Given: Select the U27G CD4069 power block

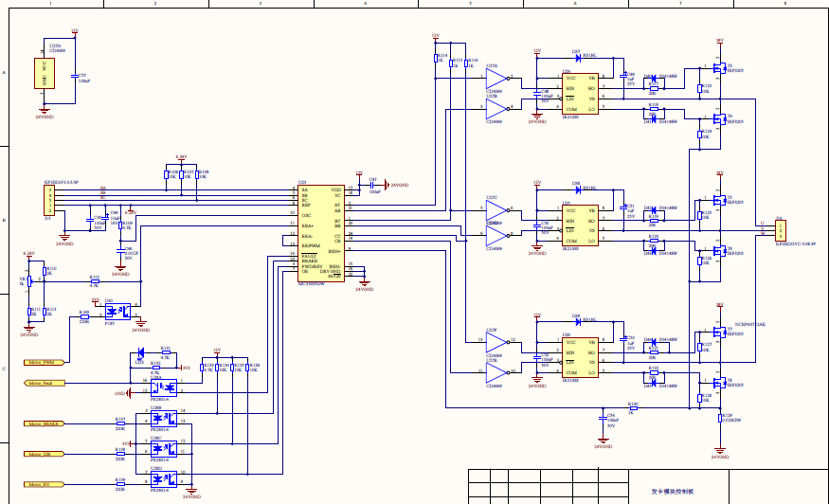Looking at the screenshot, I should point(42,74).
